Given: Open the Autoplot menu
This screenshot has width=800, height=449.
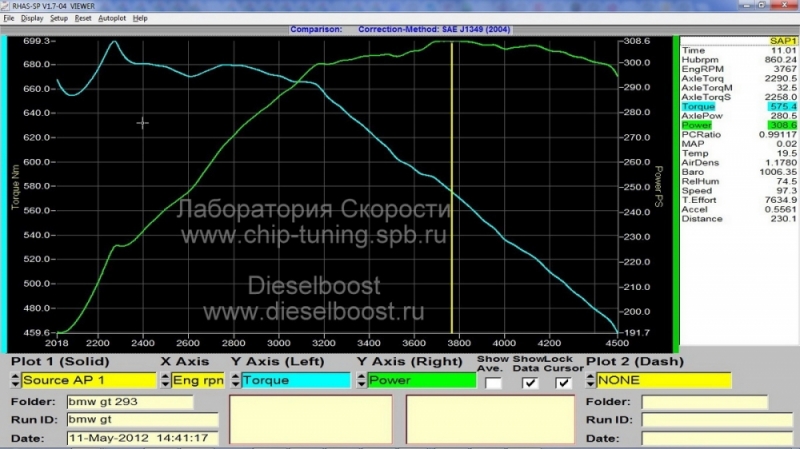Looking at the screenshot, I should click(112, 18).
